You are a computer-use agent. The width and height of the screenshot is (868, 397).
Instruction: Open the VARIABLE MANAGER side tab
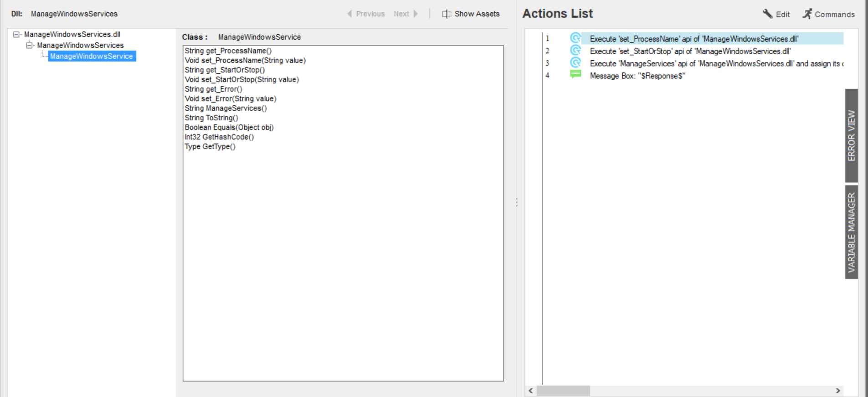pos(851,232)
